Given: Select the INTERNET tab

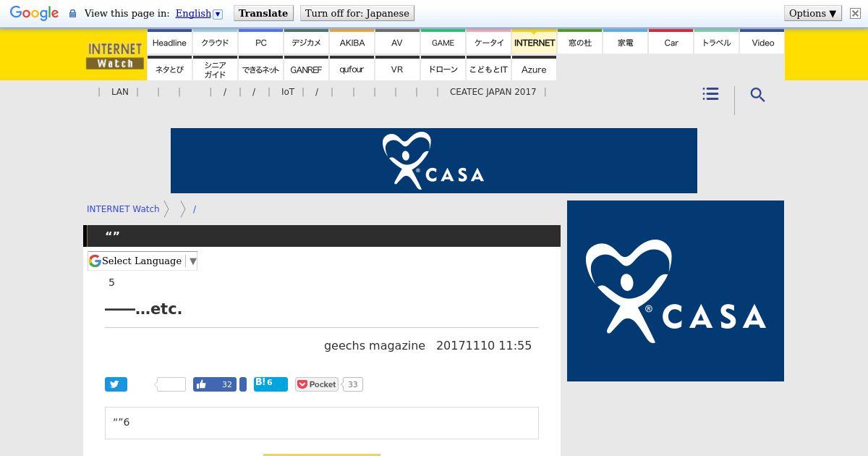Looking at the screenshot, I should tap(535, 42).
